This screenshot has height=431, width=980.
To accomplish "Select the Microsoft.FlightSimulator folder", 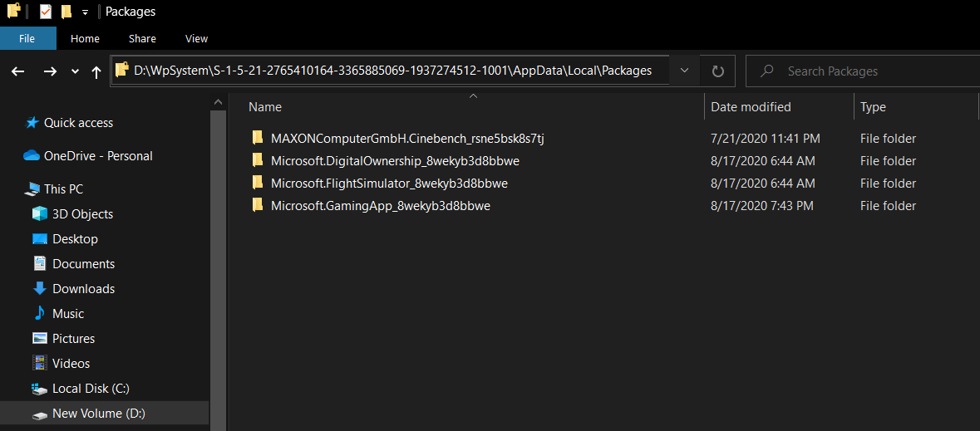I will [x=389, y=183].
